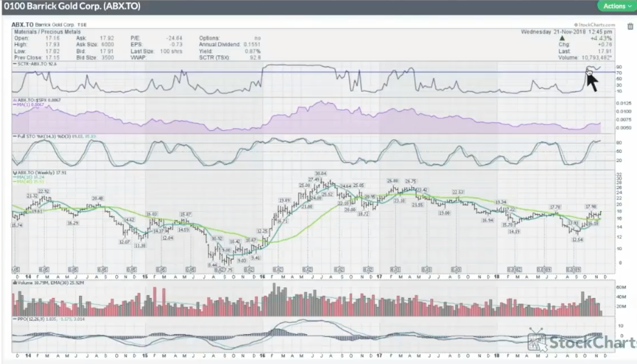Click the 'PPO(12,26,9)' indicator legend
The width and height of the screenshot is (637, 364).
(x=49, y=319)
